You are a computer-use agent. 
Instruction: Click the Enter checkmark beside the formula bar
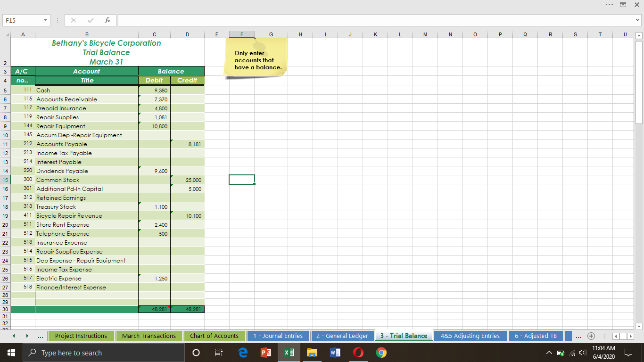point(91,21)
